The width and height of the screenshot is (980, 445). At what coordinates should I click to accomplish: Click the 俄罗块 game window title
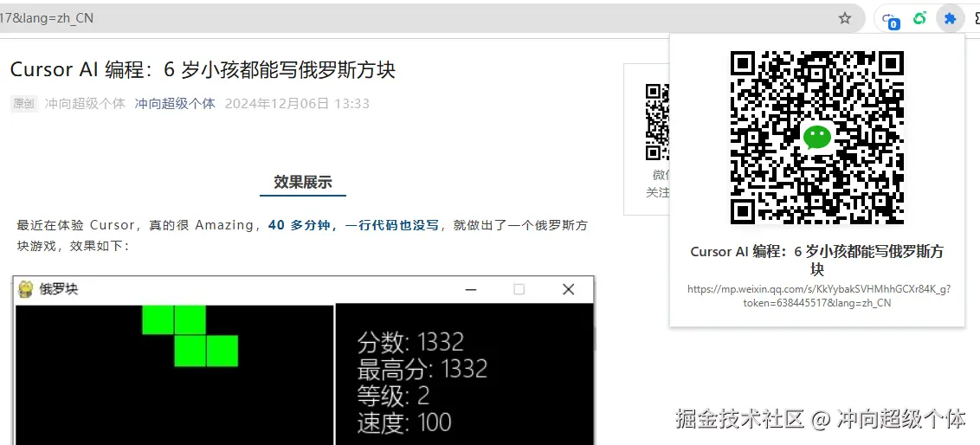click(x=59, y=289)
